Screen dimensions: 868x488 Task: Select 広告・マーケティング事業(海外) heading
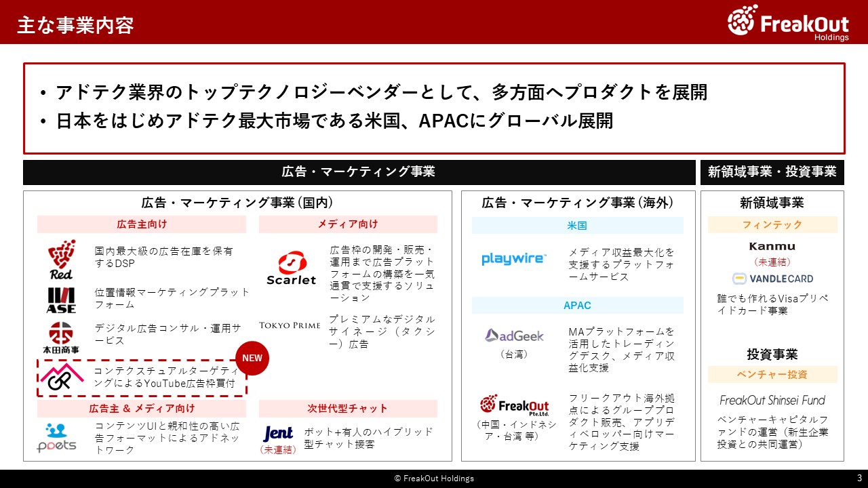point(578,203)
